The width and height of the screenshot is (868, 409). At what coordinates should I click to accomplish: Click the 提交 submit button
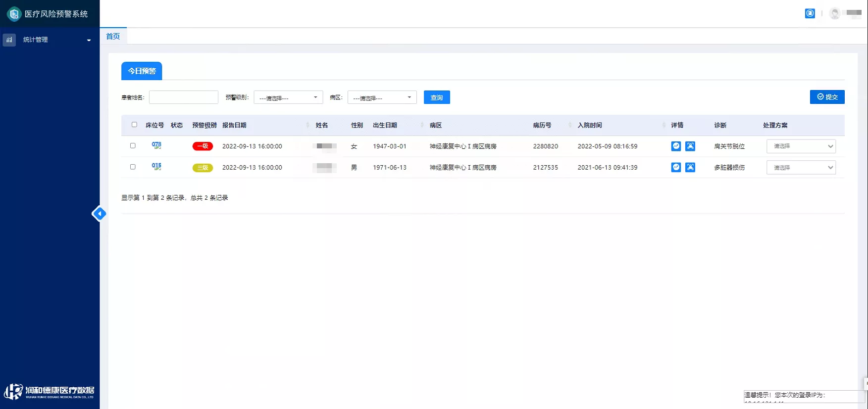pos(827,97)
